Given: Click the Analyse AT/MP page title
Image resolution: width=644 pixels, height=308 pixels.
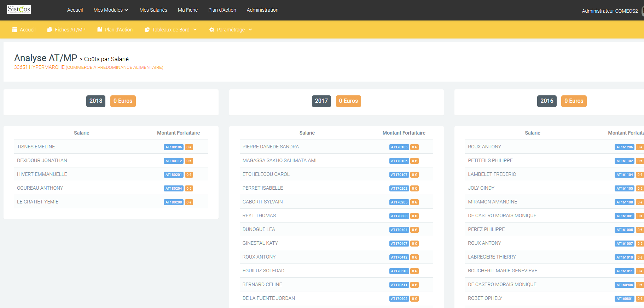Looking at the screenshot, I should [46, 58].
